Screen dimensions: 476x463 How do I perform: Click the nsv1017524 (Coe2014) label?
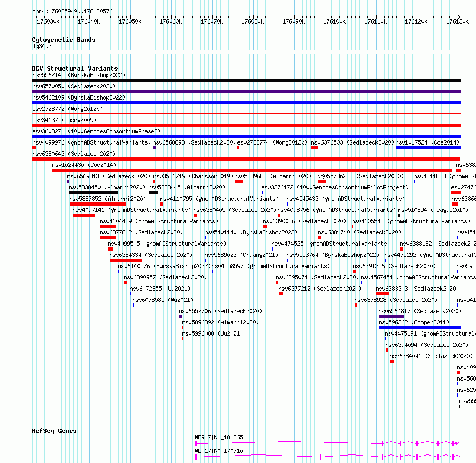tap(427, 142)
